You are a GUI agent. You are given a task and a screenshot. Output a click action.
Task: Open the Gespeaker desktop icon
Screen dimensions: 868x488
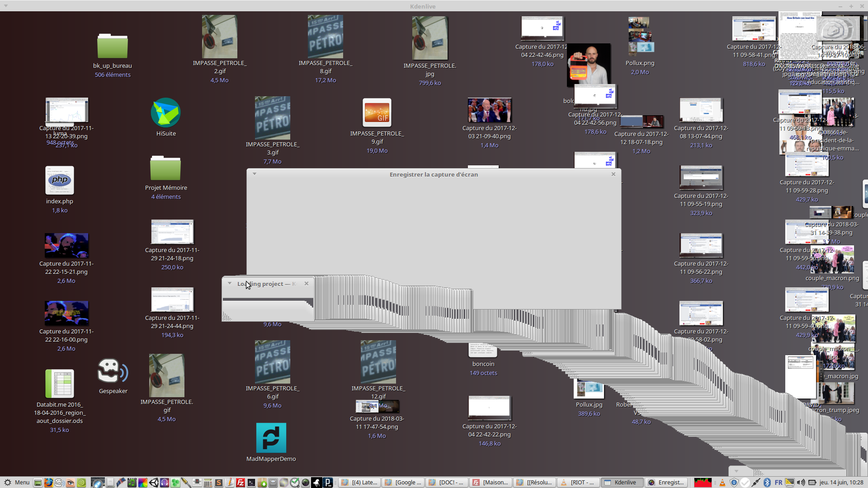pos(113,371)
